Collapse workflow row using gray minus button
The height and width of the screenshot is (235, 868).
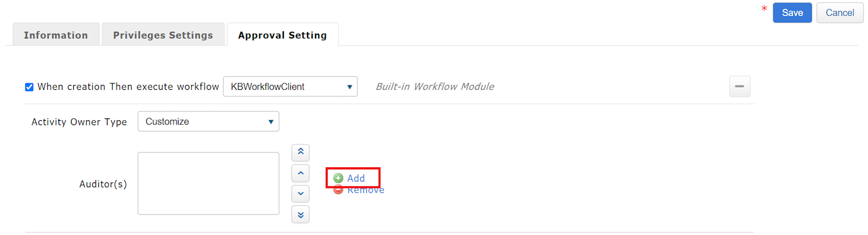(x=739, y=87)
